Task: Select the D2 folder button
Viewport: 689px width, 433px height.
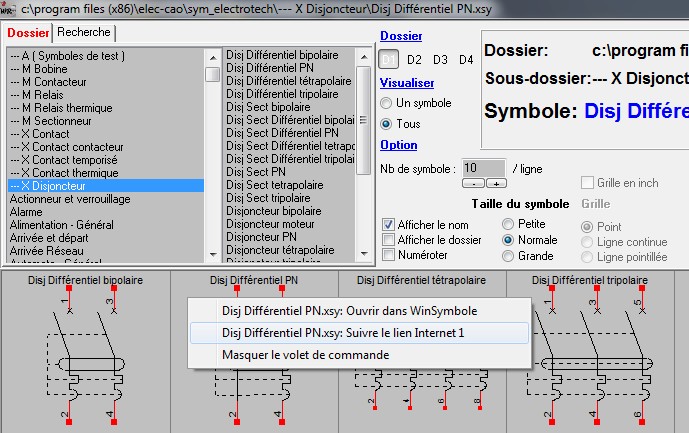Action: tap(414, 60)
